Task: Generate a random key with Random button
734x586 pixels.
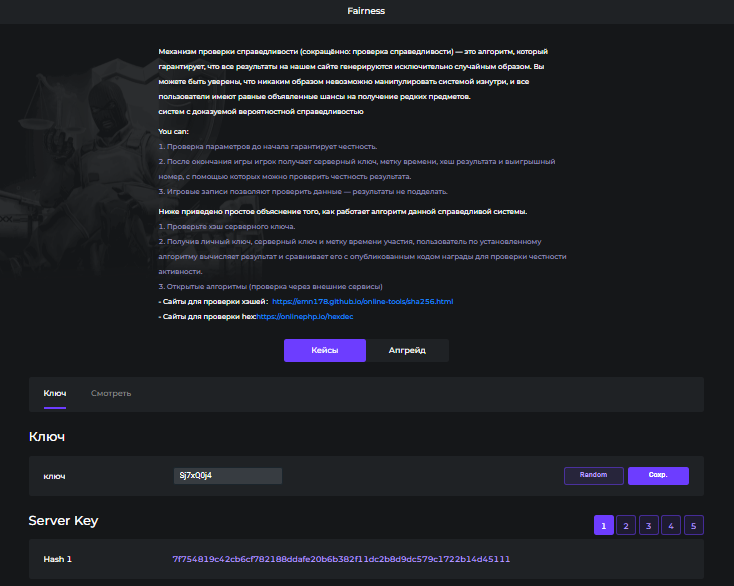Action: point(593,476)
